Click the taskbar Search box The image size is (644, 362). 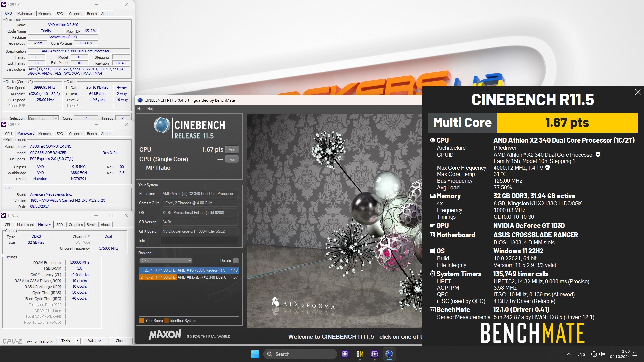coord(300,354)
